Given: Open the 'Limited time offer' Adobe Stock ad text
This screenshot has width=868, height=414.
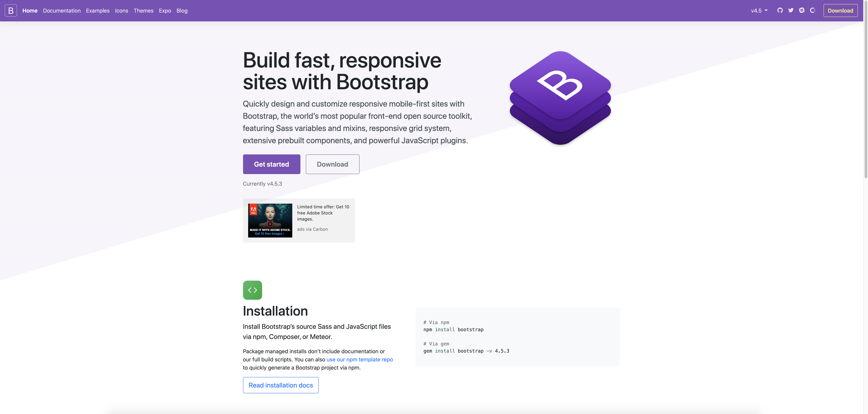Looking at the screenshot, I should click(x=323, y=213).
